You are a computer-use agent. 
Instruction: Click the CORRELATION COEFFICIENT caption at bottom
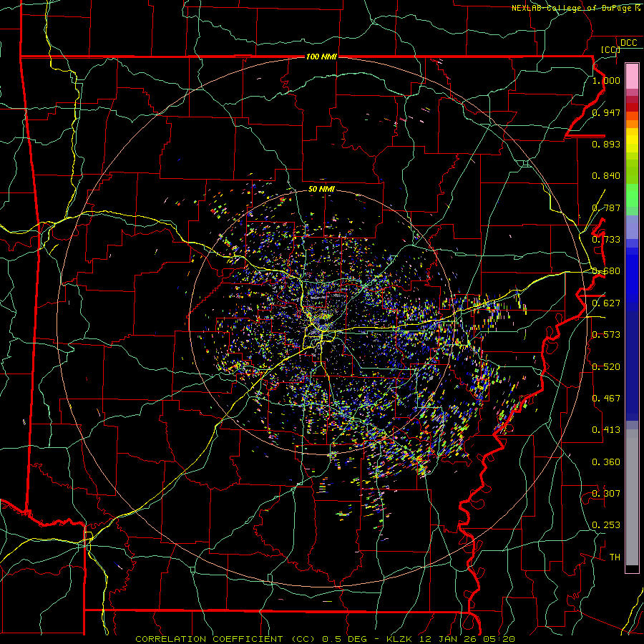click(325, 639)
